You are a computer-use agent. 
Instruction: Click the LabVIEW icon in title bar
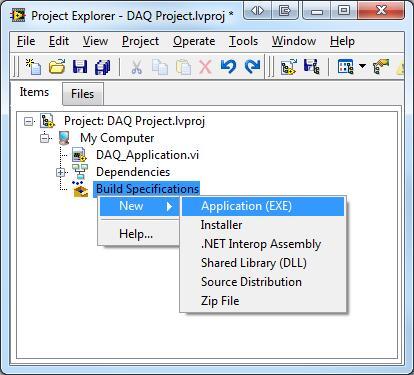(x=18, y=15)
